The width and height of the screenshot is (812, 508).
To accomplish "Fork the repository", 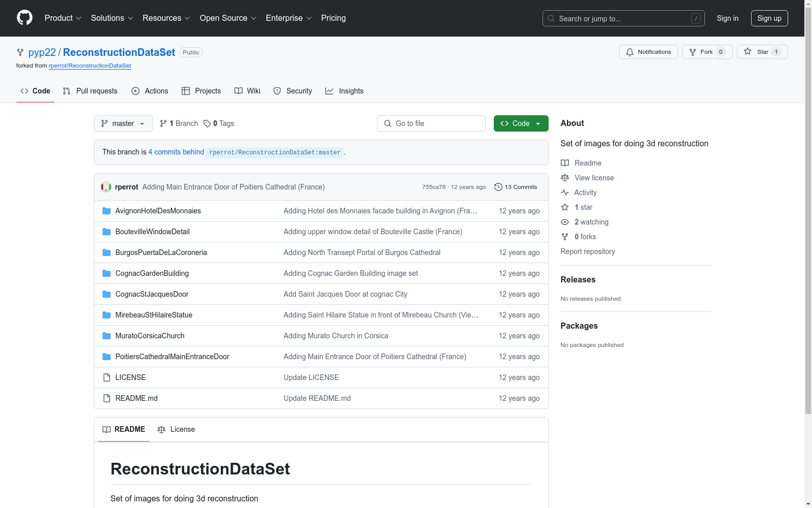I will pyautogui.click(x=707, y=52).
